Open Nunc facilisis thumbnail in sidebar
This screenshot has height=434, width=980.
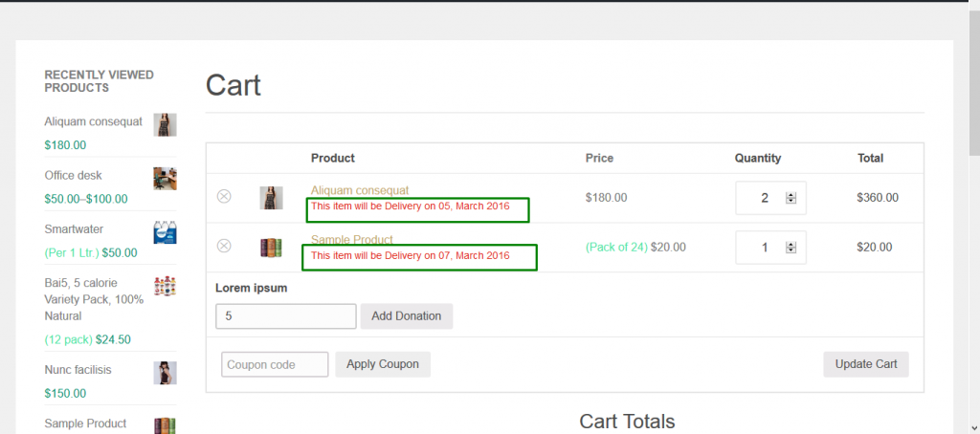pyautogui.click(x=165, y=373)
